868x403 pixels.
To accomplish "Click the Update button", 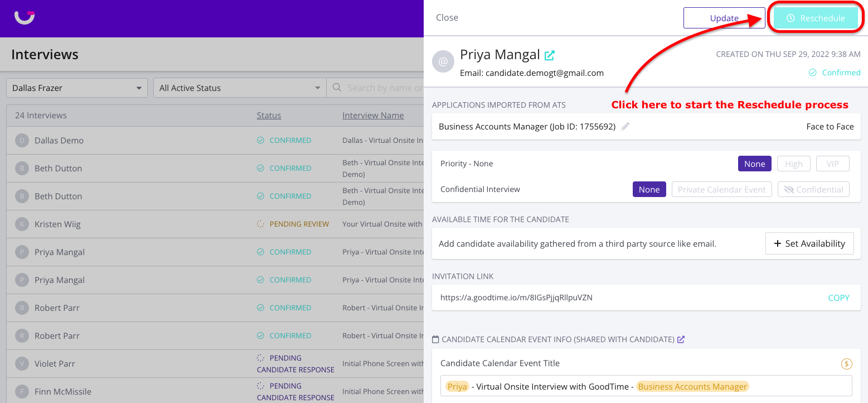I will (724, 18).
